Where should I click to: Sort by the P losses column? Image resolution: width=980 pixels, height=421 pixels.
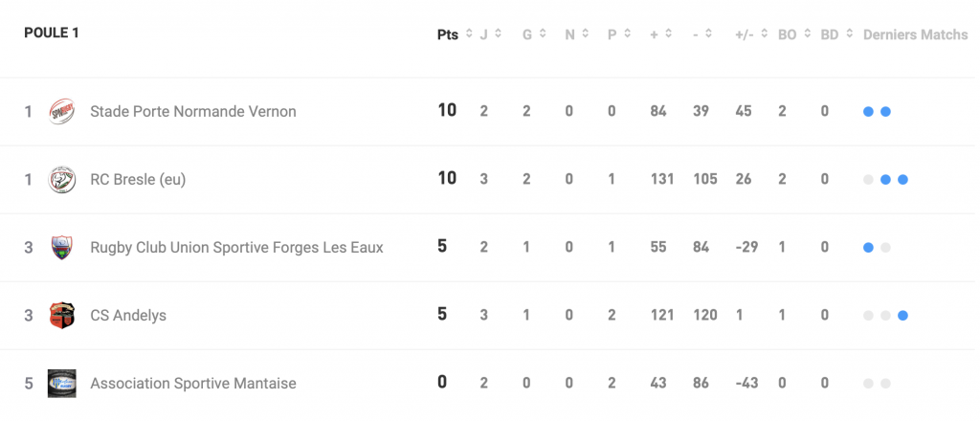(626, 34)
